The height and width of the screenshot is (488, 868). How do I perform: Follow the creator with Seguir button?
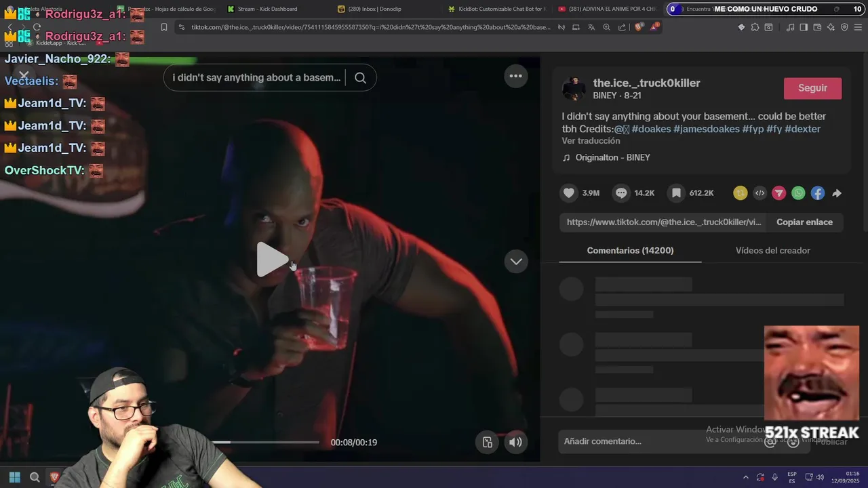tap(812, 88)
